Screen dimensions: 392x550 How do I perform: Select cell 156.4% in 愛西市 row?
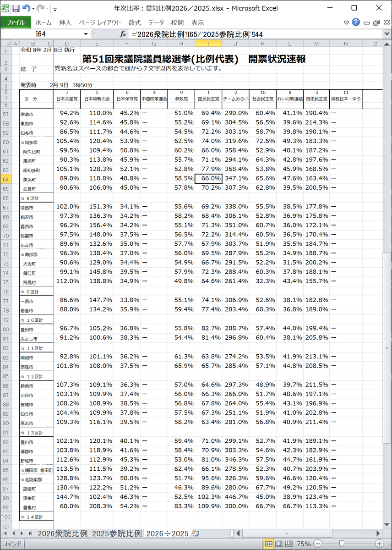click(97, 226)
